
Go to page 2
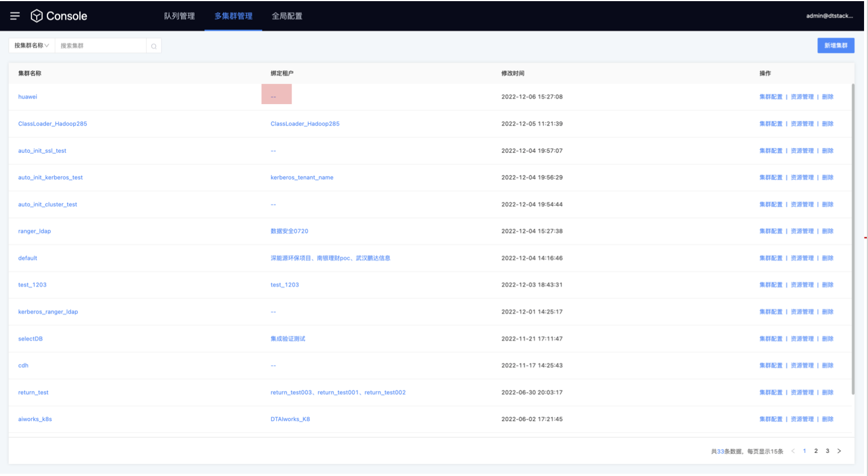pos(816,451)
